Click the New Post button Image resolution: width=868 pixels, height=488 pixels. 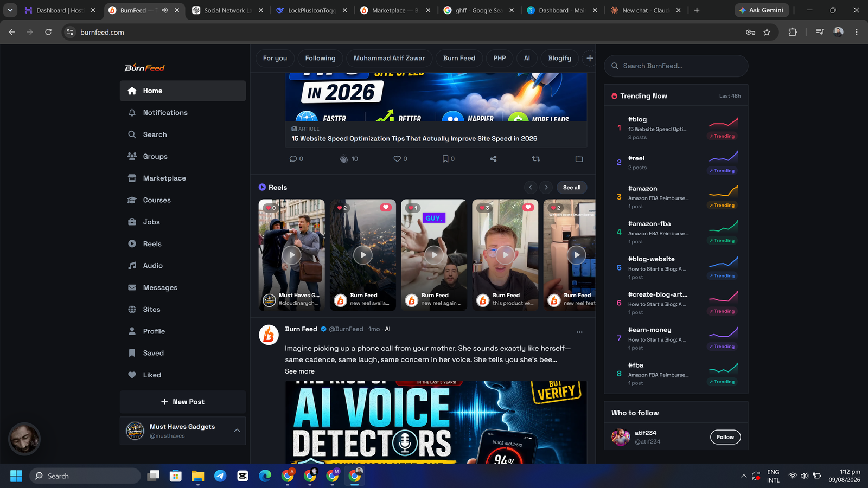tap(183, 402)
